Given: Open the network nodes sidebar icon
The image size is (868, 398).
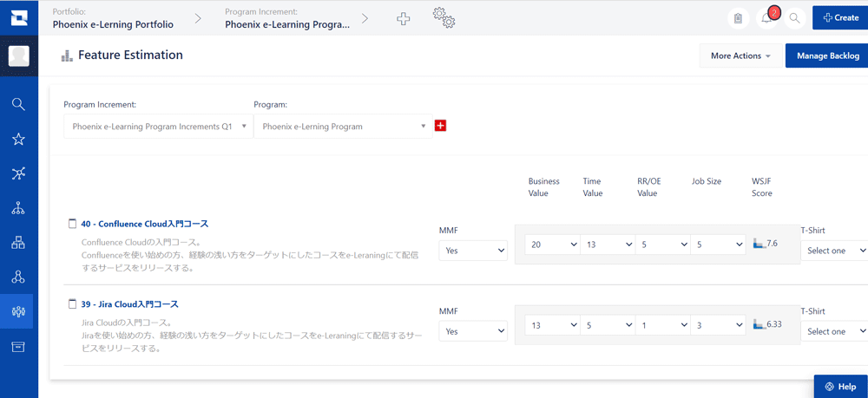Looking at the screenshot, I should point(19,173).
